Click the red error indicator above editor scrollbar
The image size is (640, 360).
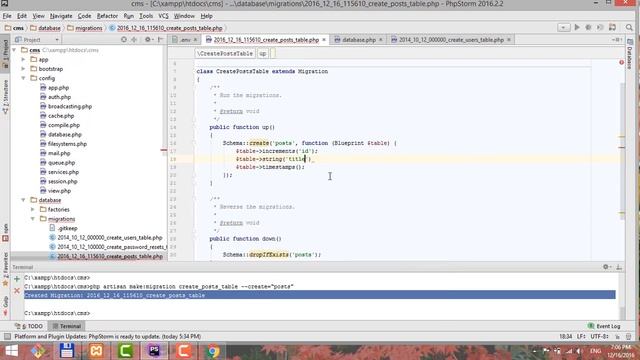621,62
